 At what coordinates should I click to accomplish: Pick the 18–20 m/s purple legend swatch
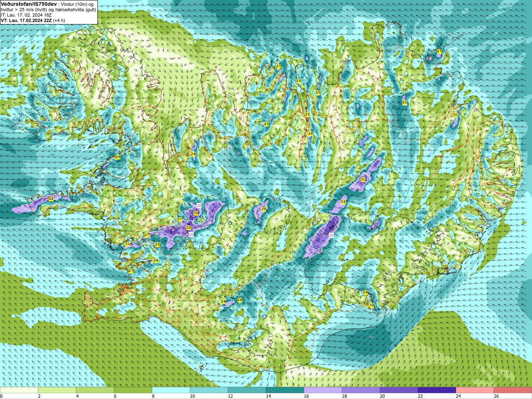(361, 390)
